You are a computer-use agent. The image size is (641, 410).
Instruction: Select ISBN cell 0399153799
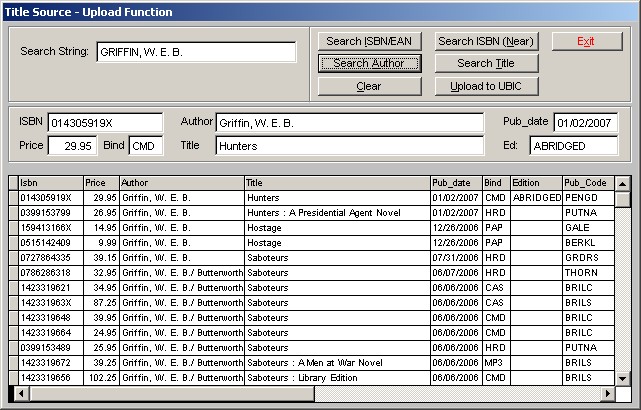pyautogui.click(x=51, y=213)
